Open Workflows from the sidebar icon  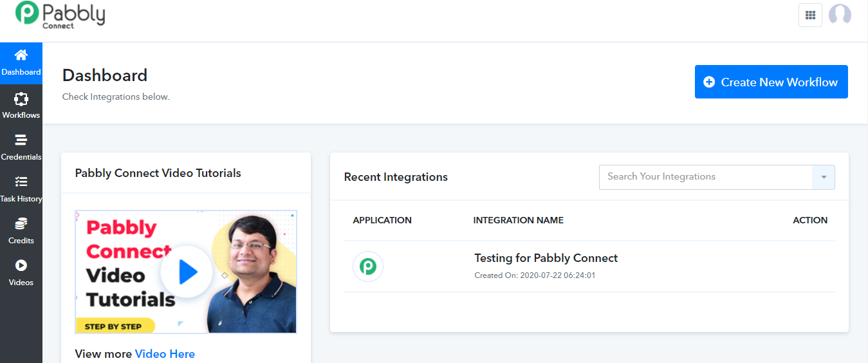(x=21, y=99)
